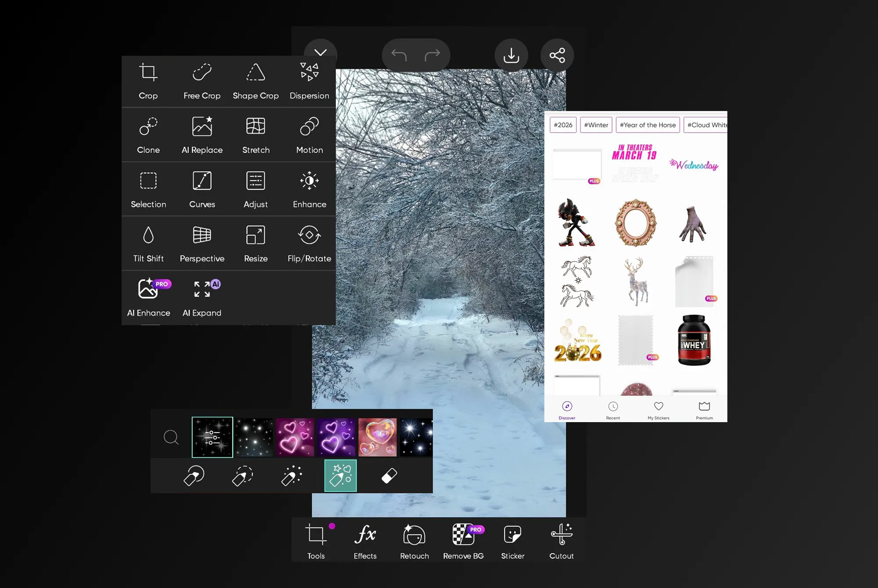Toggle the sparkle stamp brush mode
The image size is (878, 588).
340,476
